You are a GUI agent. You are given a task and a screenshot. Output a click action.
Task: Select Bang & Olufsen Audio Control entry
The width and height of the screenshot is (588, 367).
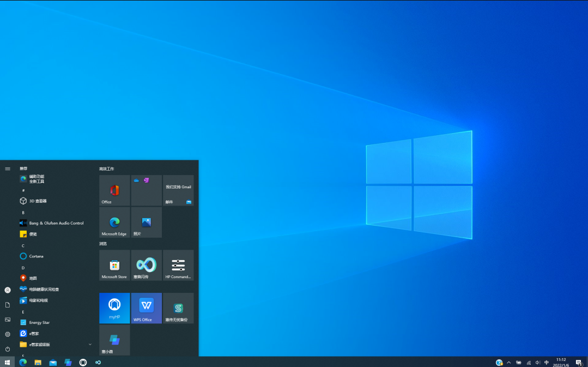pos(56,223)
